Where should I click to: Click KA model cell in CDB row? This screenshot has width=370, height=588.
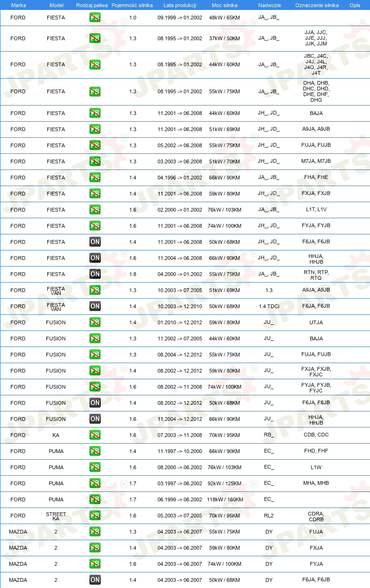56,435
